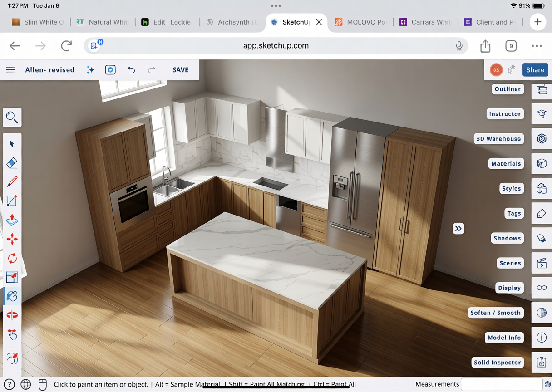Image resolution: width=552 pixels, height=392 pixels.
Task: Open the Scenes panel icon
Action: click(x=542, y=263)
